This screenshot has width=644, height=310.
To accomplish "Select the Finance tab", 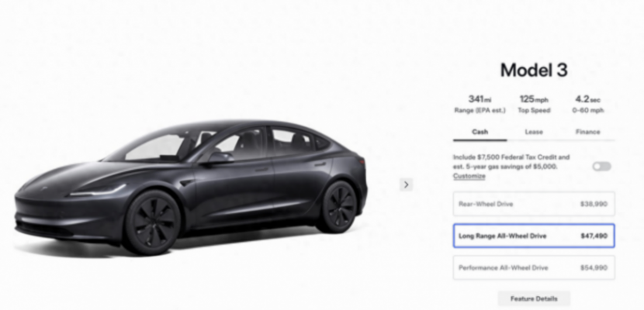I will click(x=587, y=132).
